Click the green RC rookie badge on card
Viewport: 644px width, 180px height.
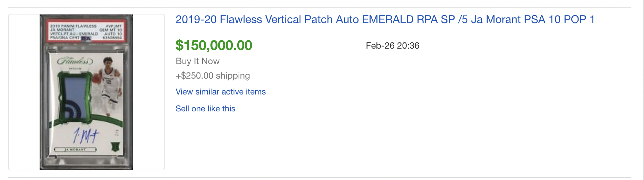(x=115, y=147)
